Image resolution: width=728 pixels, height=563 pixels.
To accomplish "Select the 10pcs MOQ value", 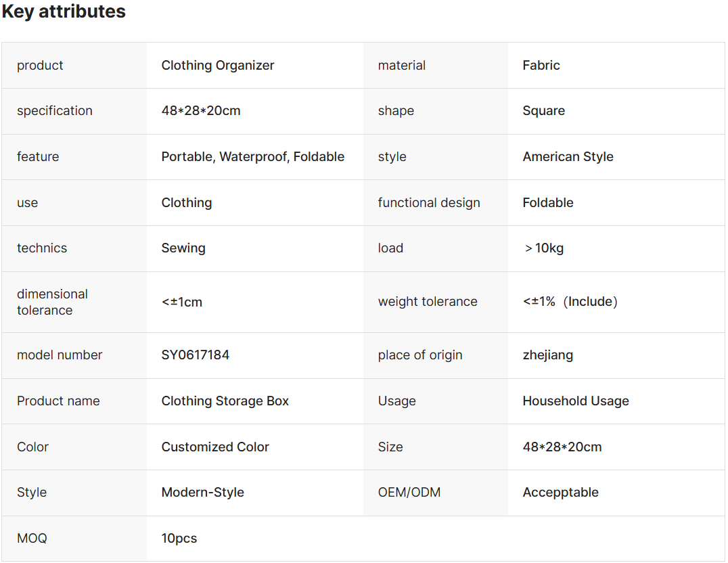I will click(x=179, y=539).
